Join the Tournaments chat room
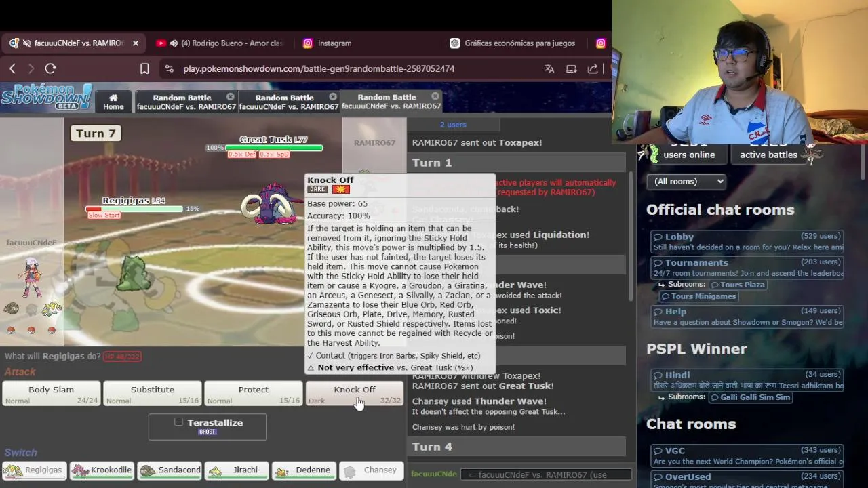Image resolution: width=868 pixels, height=488 pixels. [747, 268]
